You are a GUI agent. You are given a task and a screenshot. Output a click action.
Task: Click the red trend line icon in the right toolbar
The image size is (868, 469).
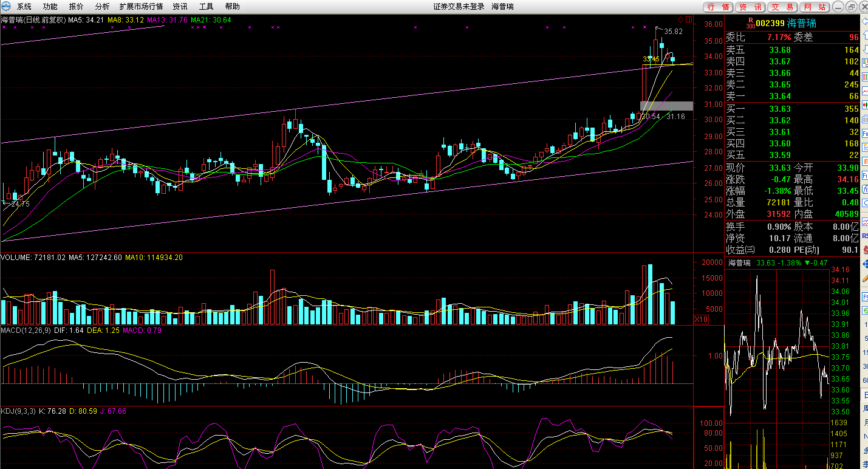(864, 91)
